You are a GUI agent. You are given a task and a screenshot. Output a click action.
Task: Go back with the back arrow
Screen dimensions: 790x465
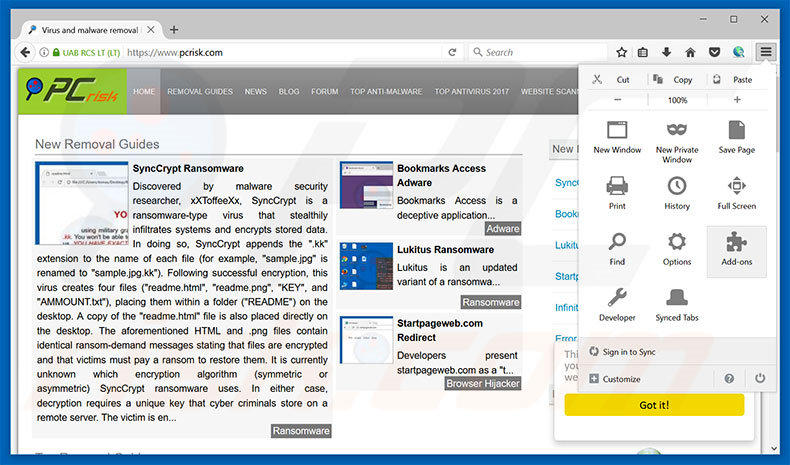[25, 52]
